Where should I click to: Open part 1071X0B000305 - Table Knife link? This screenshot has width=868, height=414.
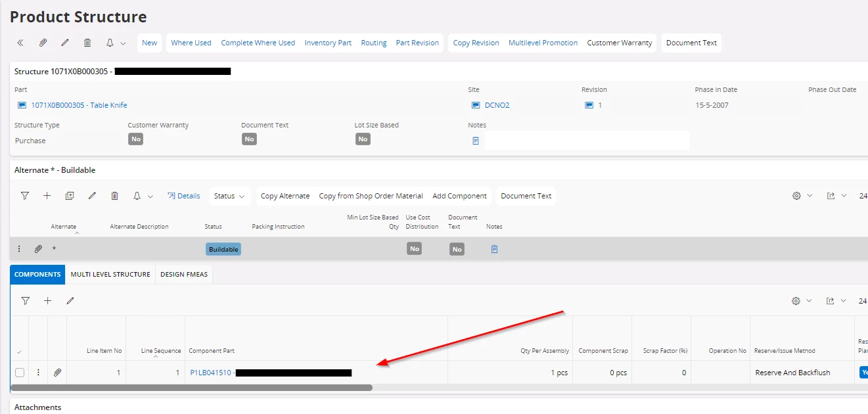[x=80, y=105]
